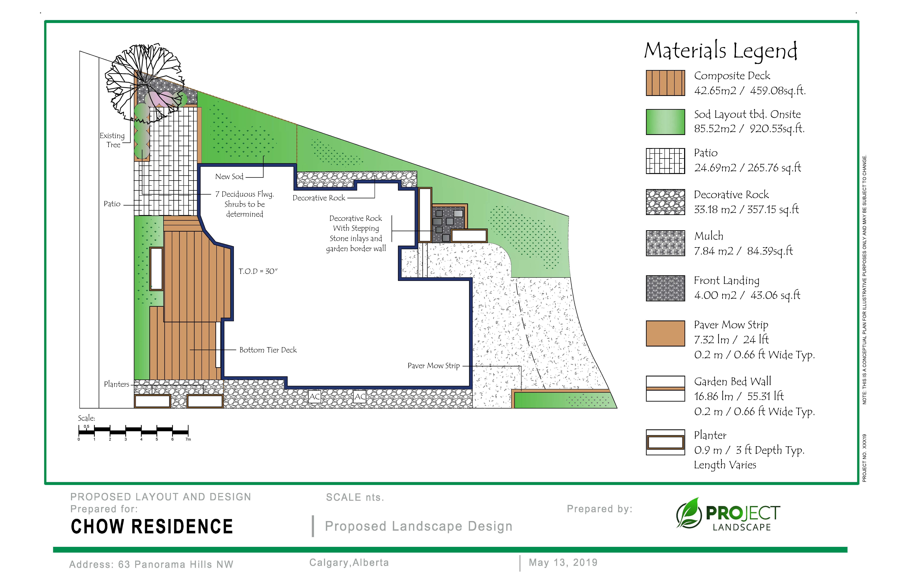The width and height of the screenshot is (907, 588).
Task: Click the 'Planters' plan label
Action: click(x=117, y=384)
